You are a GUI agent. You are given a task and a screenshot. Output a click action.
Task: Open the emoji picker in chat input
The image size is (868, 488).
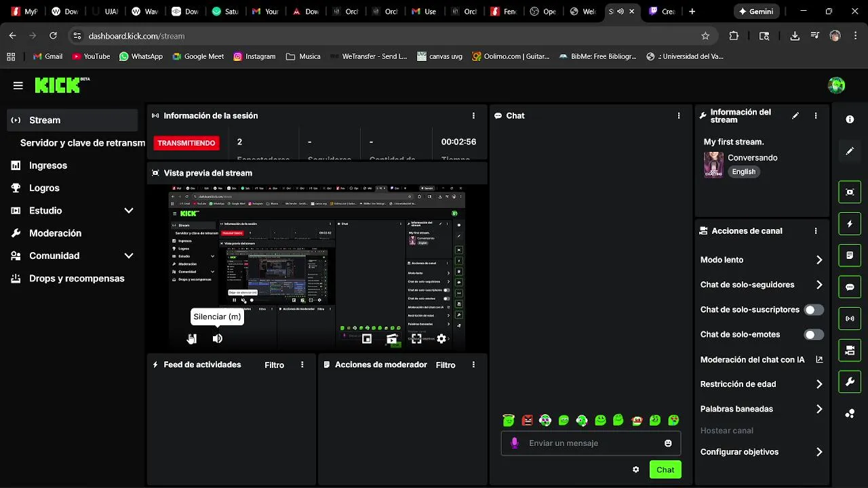coord(668,443)
